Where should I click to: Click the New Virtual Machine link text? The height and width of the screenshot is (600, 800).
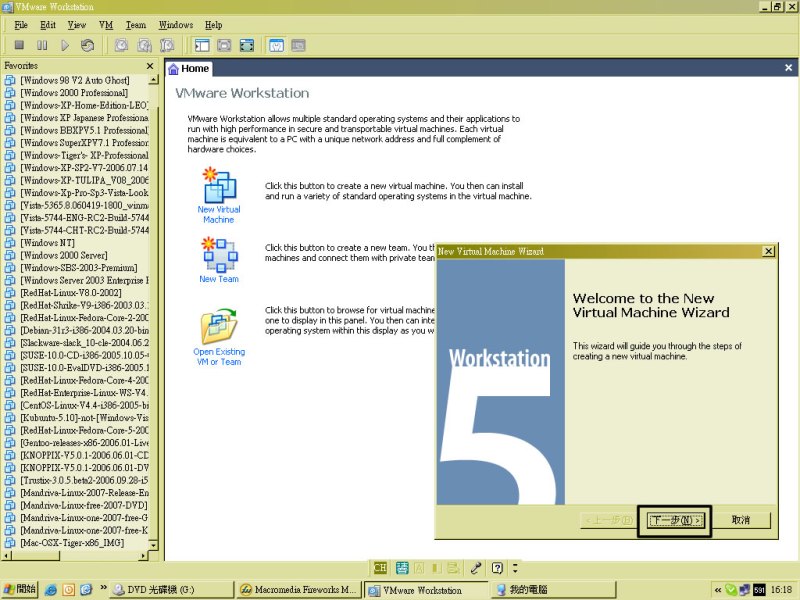[x=219, y=215]
